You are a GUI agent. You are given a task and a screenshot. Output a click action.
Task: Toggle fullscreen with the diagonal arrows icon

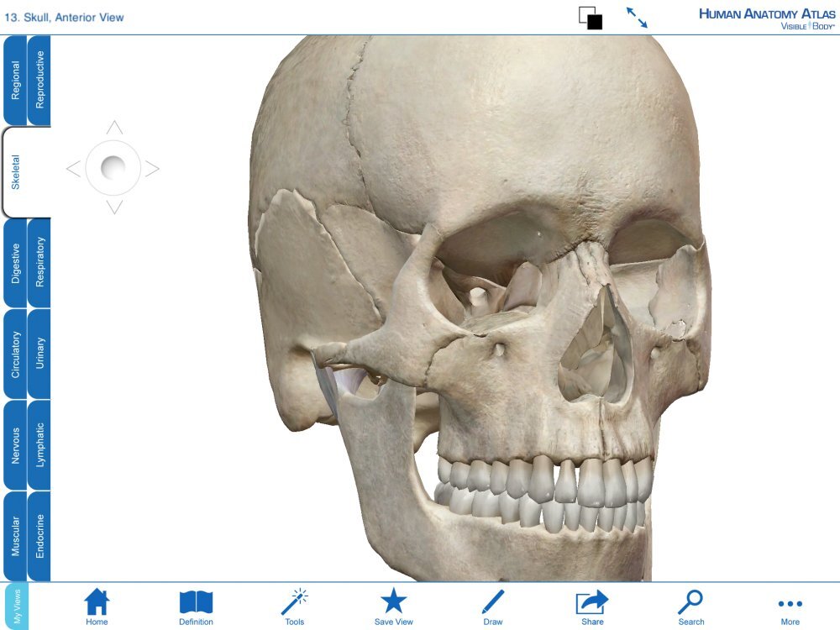(x=638, y=18)
